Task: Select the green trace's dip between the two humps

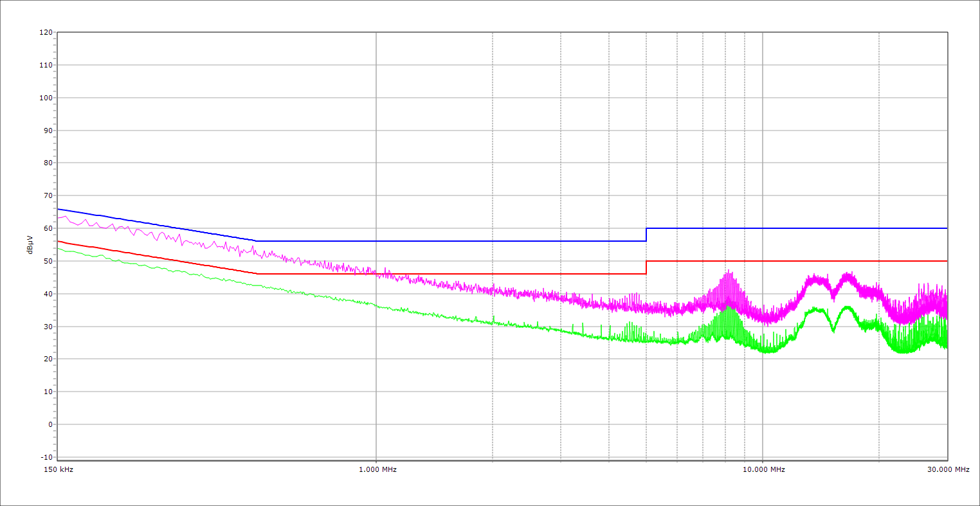Action: (x=833, y=330)
